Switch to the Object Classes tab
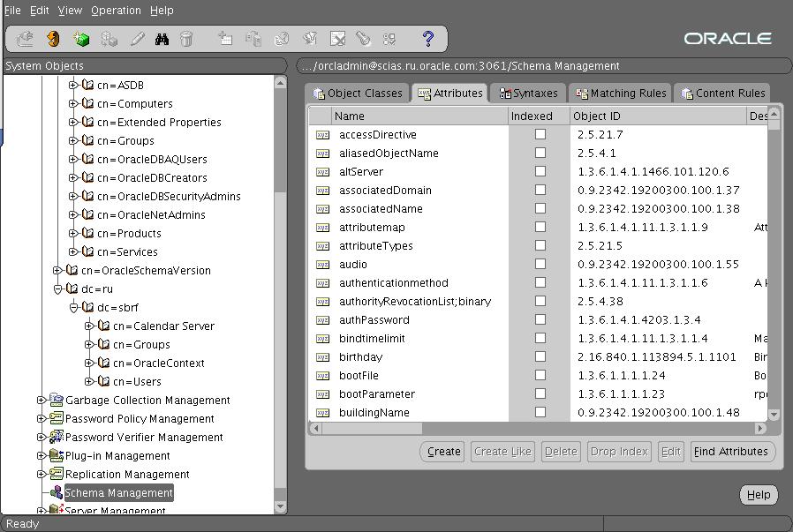The width and height of the screenshot is (793, 532). click(x=358, y=93)
